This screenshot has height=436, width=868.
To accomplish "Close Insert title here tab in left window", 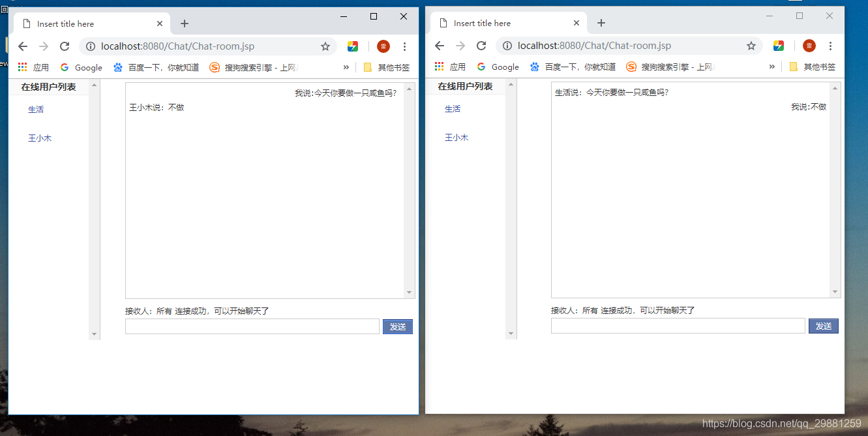I will point(160,23).
